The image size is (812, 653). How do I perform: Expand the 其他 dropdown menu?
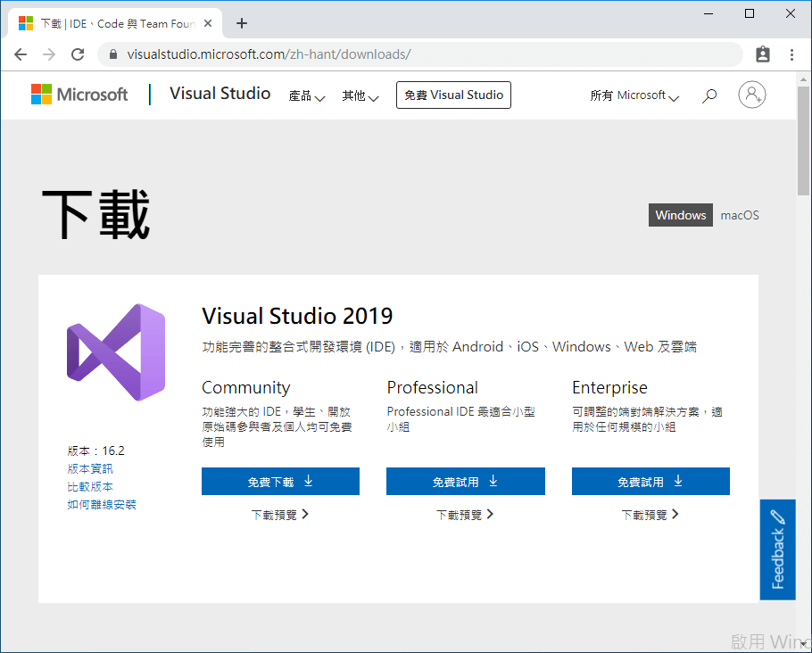tap(360, 95)
